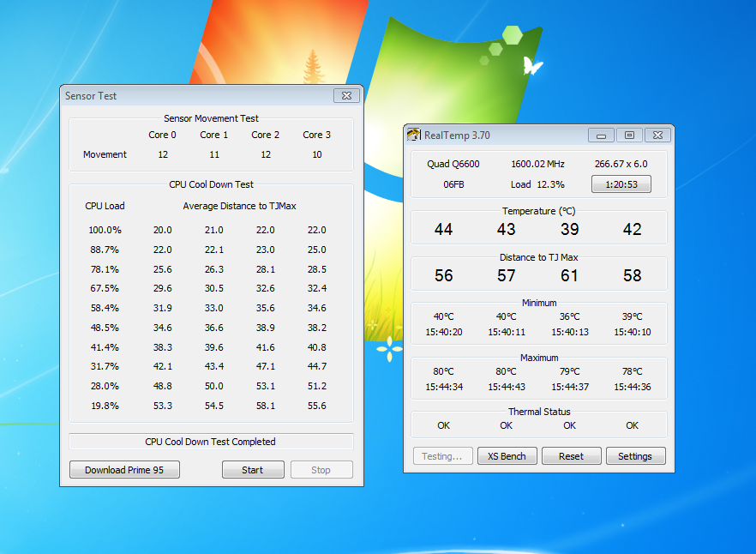This screenshot has width=756, height=554.
Task: Click the Quad Q6600 processor name
Action: tap(453, 164)
